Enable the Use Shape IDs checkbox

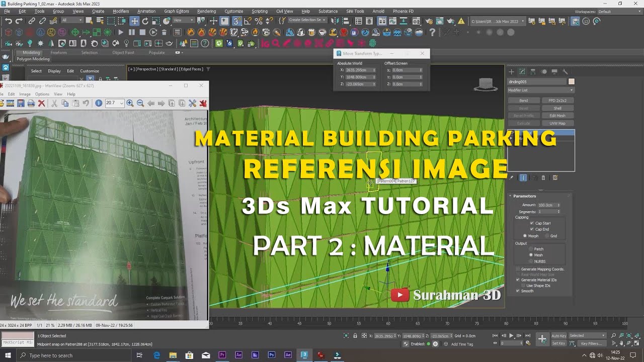click(x=523, y=286)
